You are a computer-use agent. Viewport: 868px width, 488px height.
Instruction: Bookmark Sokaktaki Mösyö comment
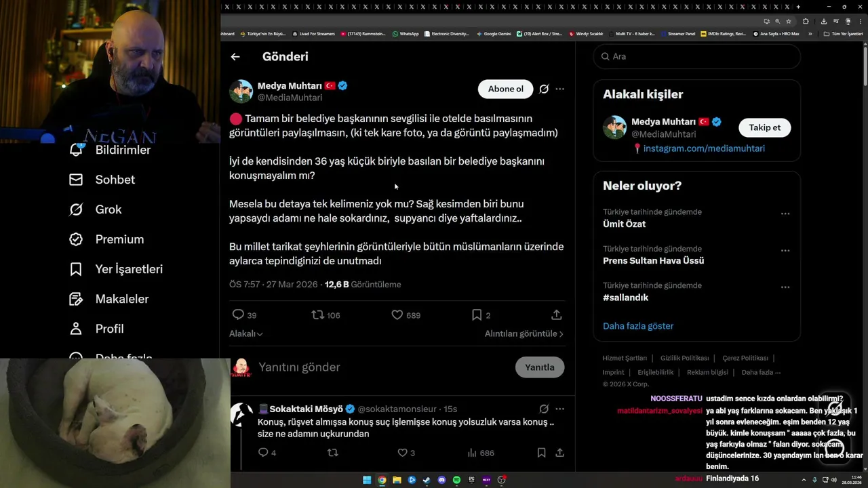point(541,453)
